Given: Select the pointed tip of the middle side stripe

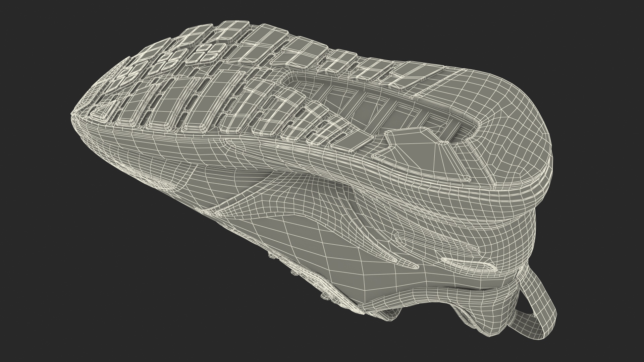Looking at the screenshot, I should [415, 267].
